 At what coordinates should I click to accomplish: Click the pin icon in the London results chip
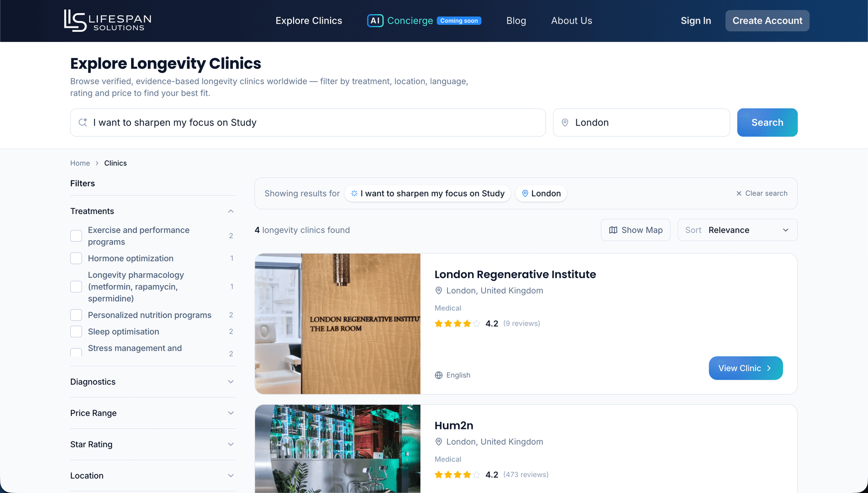pyautogui.click(x=525, y=194)
